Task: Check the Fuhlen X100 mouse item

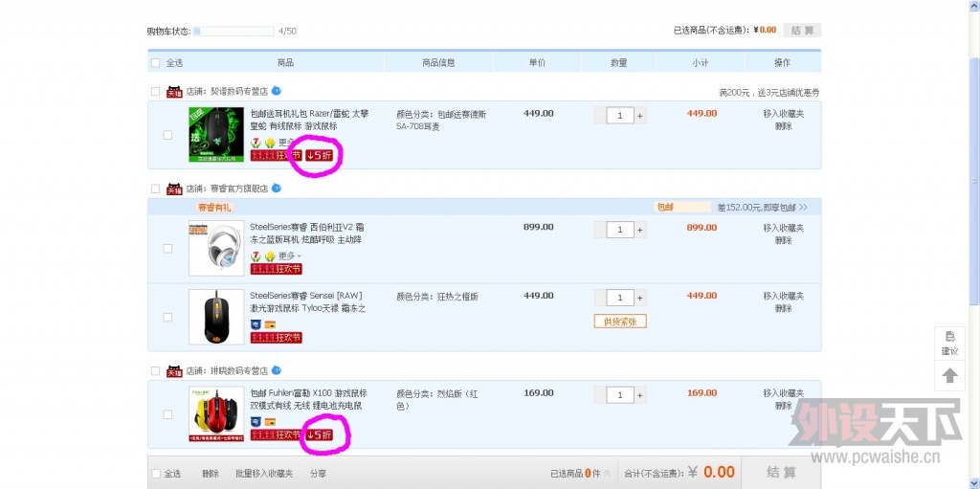Action: [167, 414]
